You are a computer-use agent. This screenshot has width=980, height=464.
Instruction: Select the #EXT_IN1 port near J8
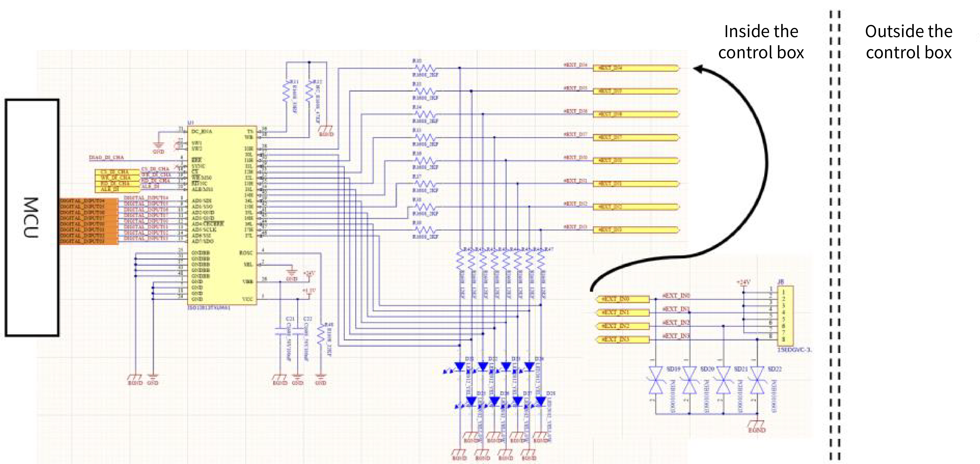[623, 312]
